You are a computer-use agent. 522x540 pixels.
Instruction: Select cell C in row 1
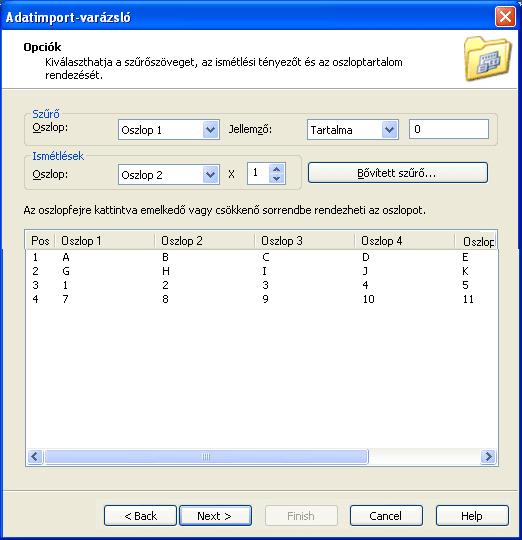265,257
